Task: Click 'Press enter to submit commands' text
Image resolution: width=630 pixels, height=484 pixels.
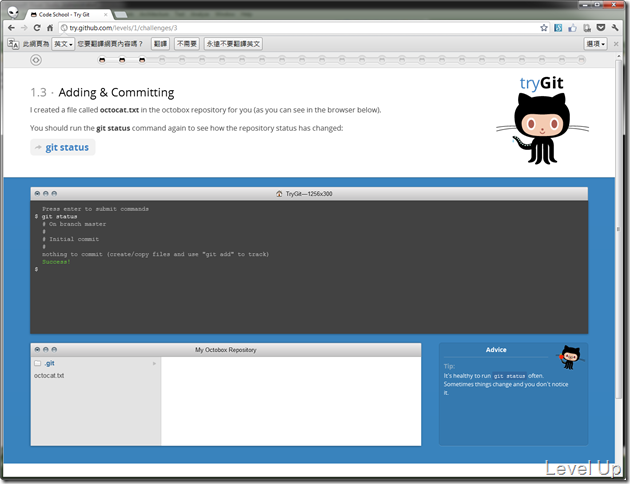Action: pos(96,209)
